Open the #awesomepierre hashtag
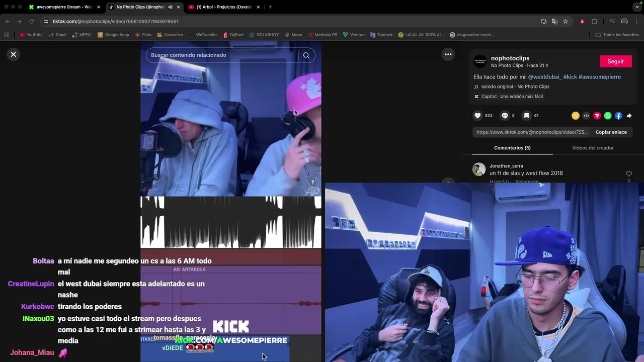Screen dimensions: 644x362 pyautogui.click(x=600, y=77)
